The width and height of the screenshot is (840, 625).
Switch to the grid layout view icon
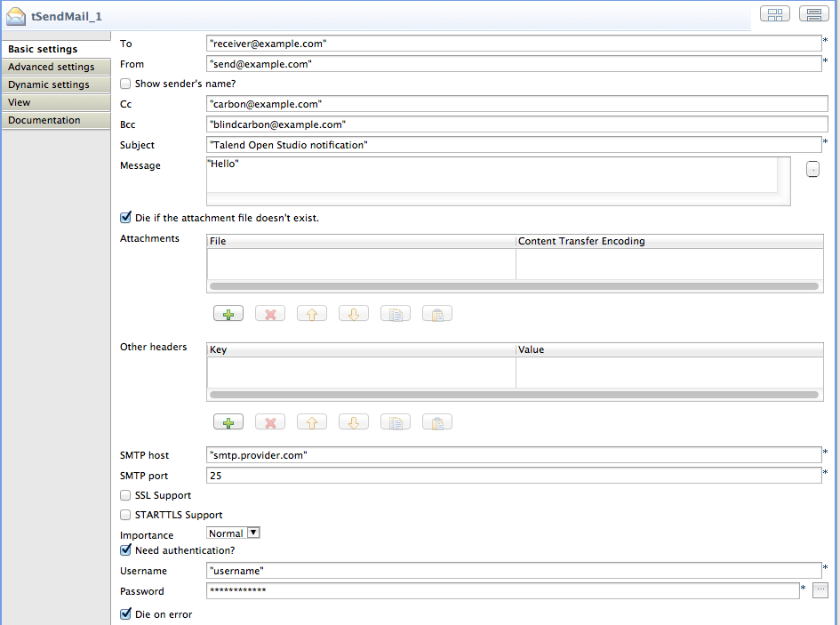(x=774, y=13)
